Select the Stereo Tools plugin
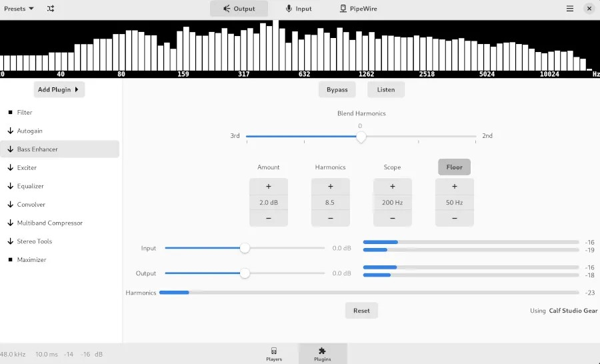The image size is (600, 364). click(x=60, y=241)
